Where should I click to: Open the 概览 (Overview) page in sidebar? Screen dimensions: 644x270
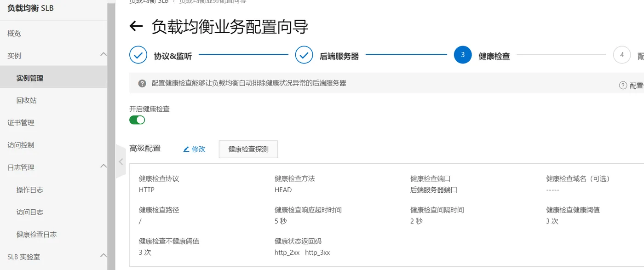point(14,33)
